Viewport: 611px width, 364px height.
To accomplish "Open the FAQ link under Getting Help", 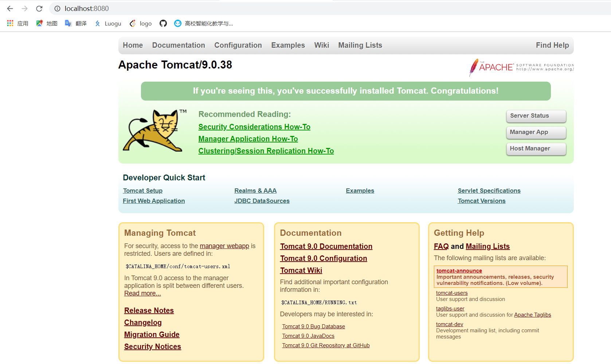I will [x=441, y=246].
